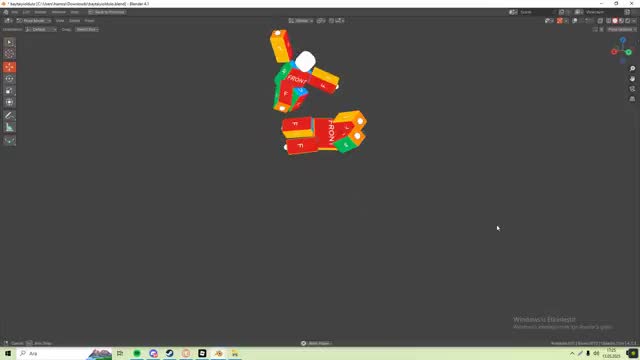640x360 pixels.
Task: Open the editor type selector icon
Action: coord(8,20)
